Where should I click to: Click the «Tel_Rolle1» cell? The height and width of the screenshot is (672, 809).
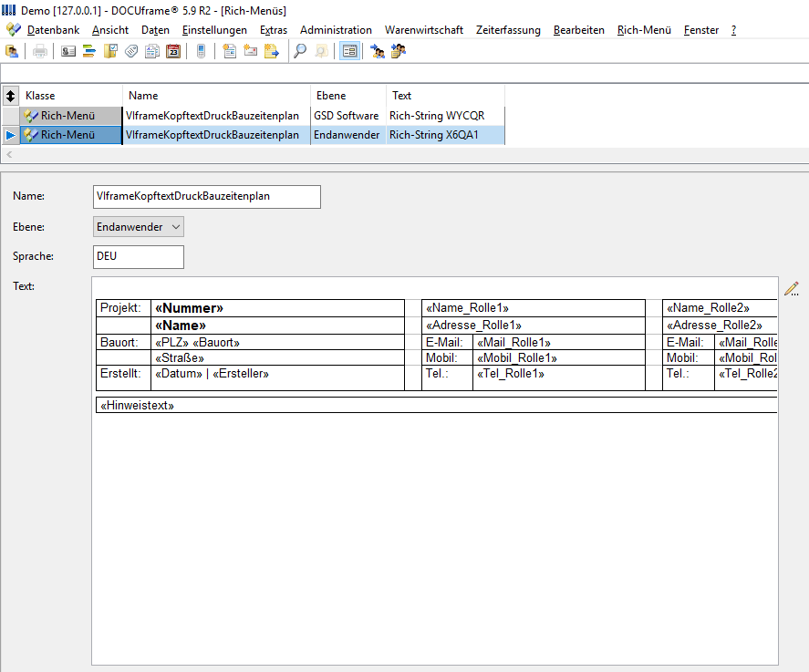coord(559,378)
